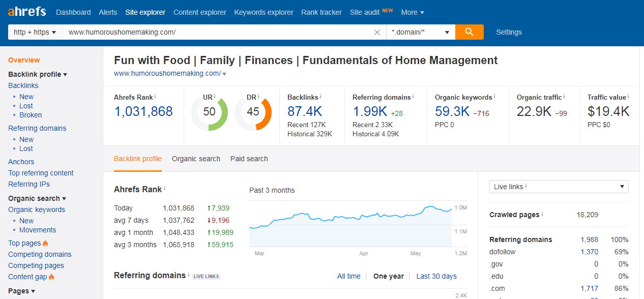Click the info icon next to DR

pyautogui.click(x=258, y=97)
